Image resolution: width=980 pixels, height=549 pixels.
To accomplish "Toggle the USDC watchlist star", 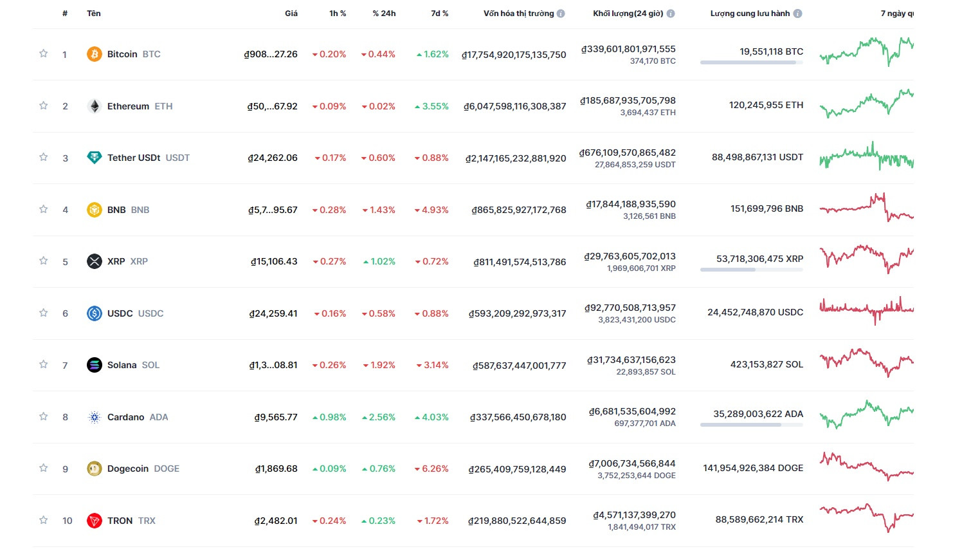I will pyautogui.click(x=44, y=313).
